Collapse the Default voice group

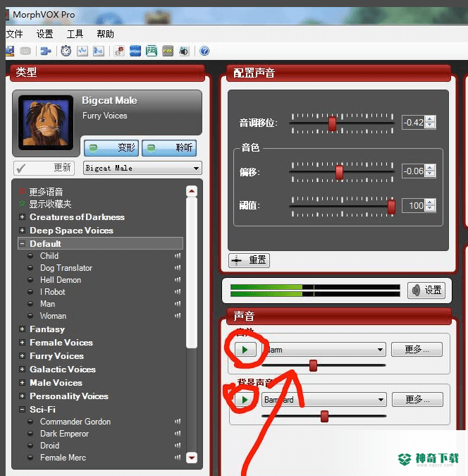coord(22,243)
